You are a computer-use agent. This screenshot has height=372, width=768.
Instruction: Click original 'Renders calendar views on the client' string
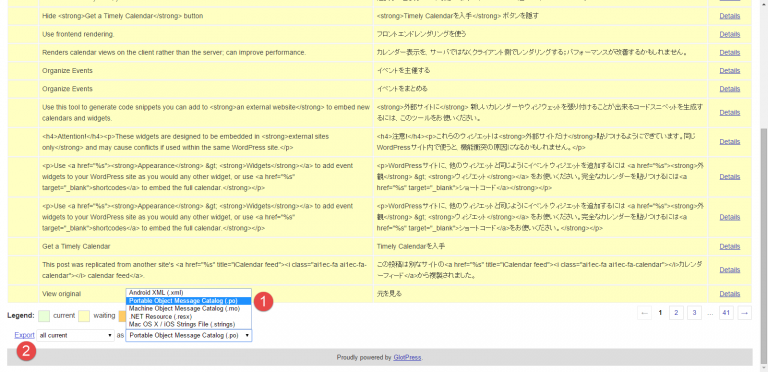[x=174, y=52]
